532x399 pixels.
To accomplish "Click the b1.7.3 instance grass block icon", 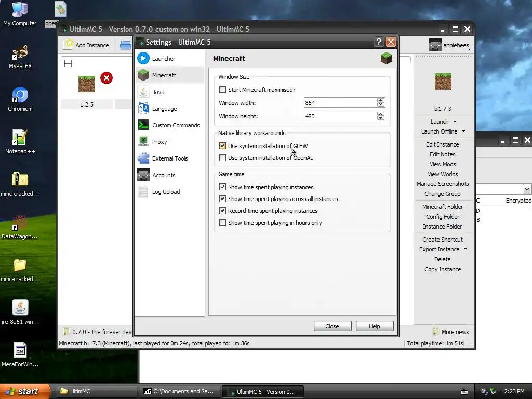I will (443, 82).
